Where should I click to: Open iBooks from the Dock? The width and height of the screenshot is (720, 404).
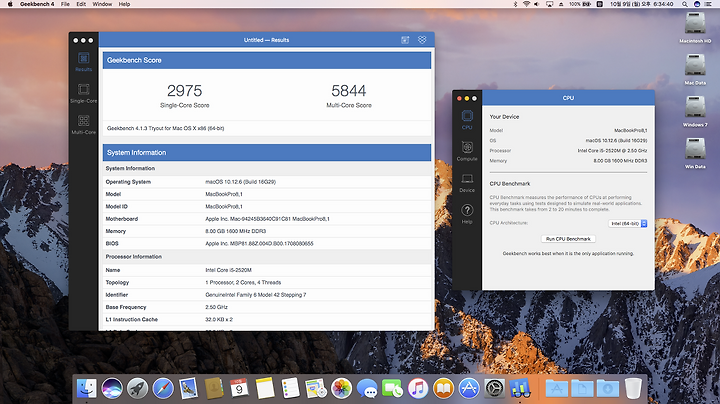point(443,388)
